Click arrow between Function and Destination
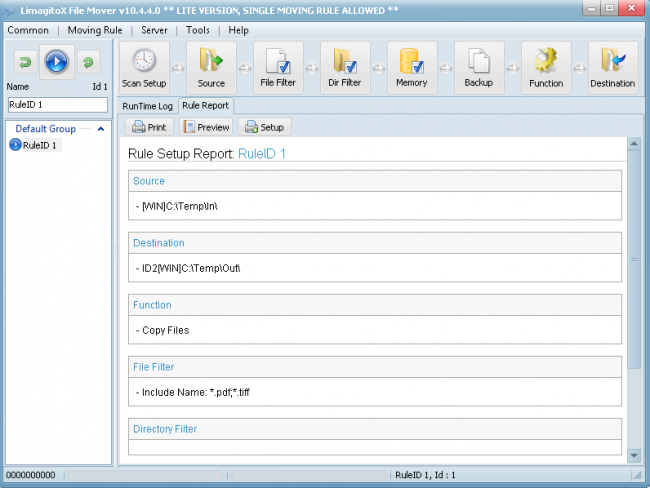This screenshot has height=488, width=650. coord(580,68)
